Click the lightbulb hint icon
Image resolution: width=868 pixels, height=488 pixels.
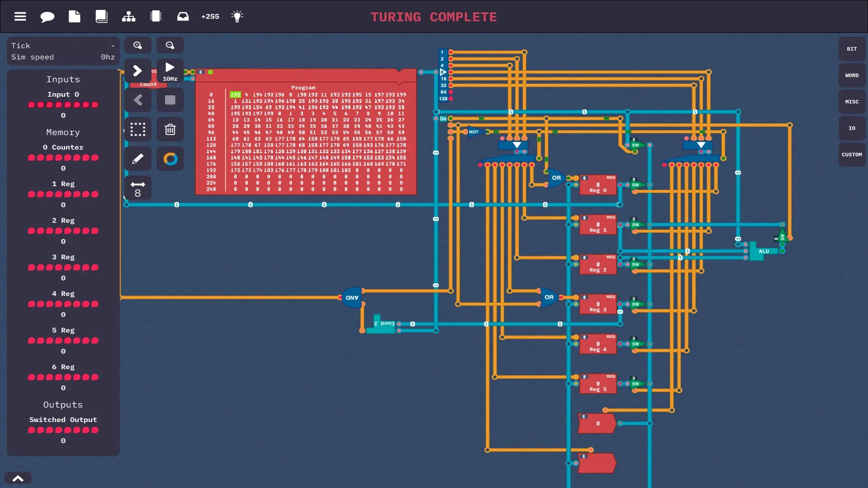(237, 17)
